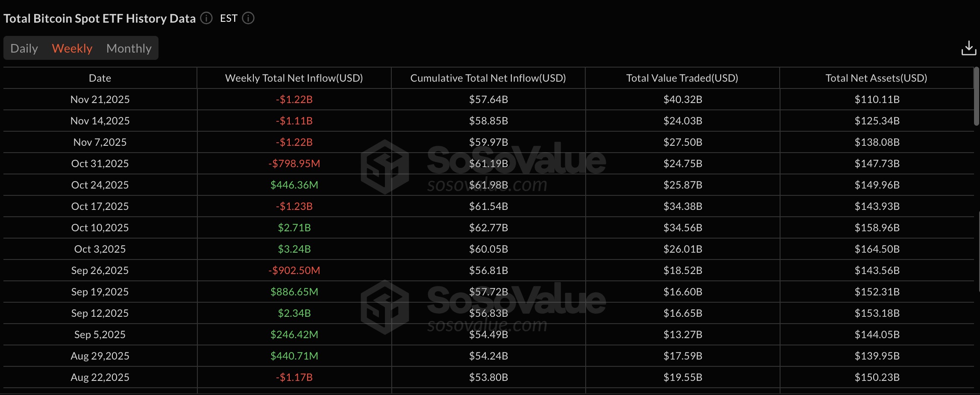Select the Weekly tab

pyautogui.click(x=72, y=48)
